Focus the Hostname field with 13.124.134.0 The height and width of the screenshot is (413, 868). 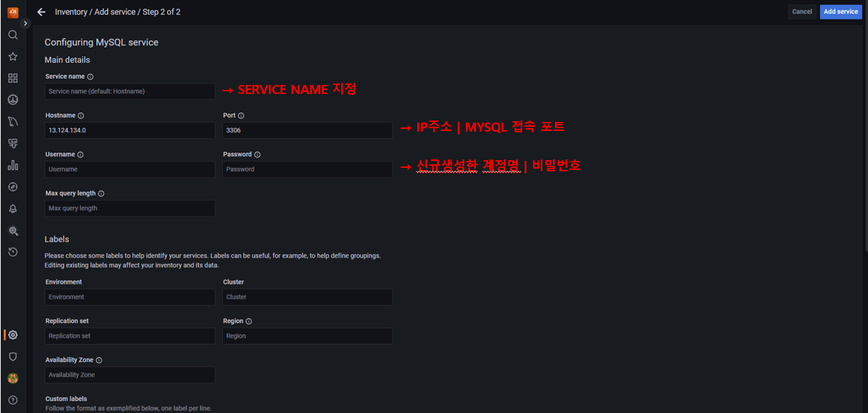click(130, 130)
